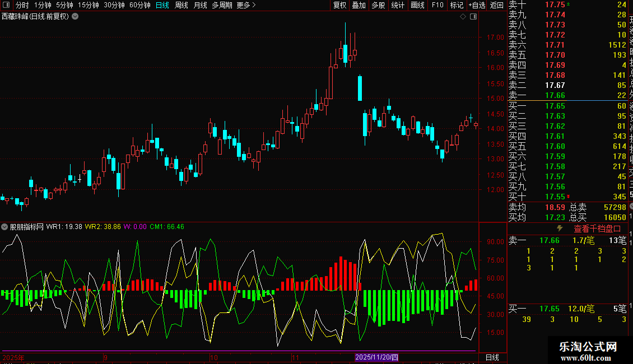The image size is (633, 364).
Task: Click the 股朋指标网 indicator name
Action: (x=27, y=227)
